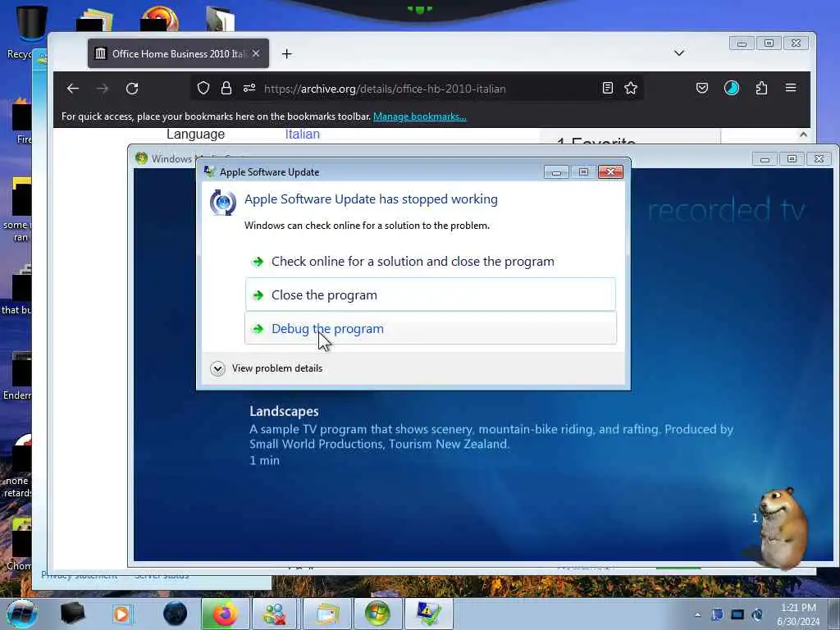This screenshot has height=630, width=840.
Task: Select the Landscapes recording title
Action: click(284, 412)
